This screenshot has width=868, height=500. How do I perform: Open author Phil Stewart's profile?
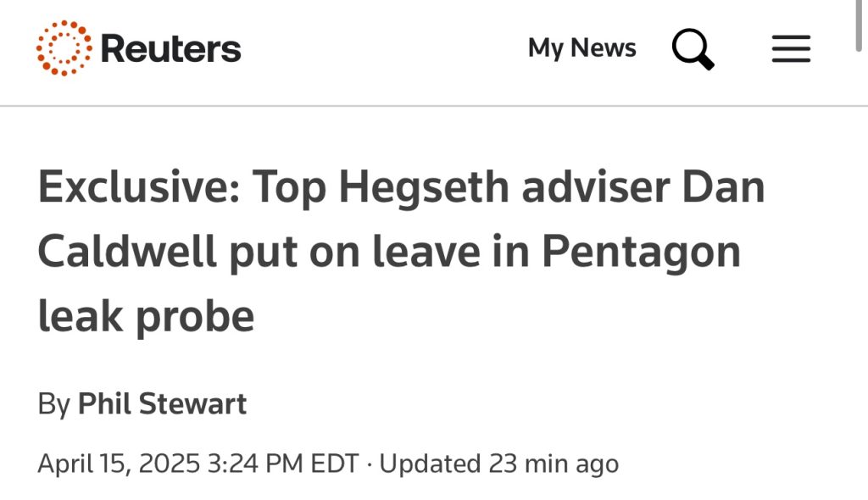162,404
